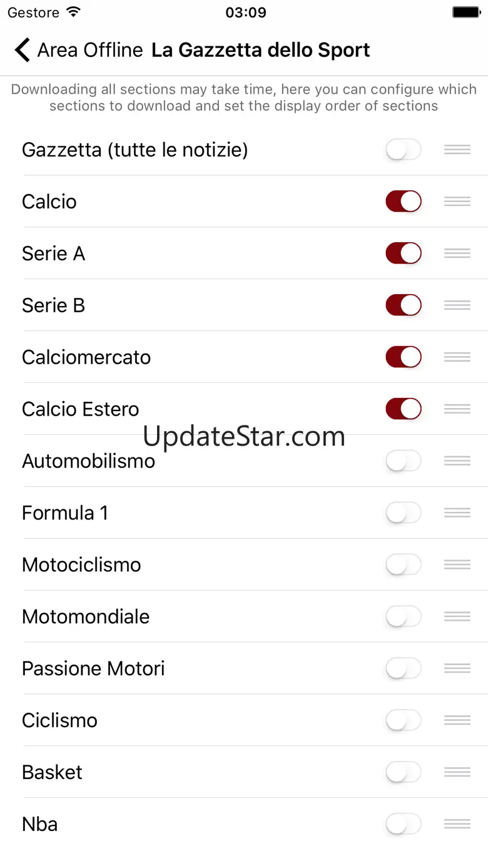Enable the Automobilismo section switch
The height and width of the screenshot is (868, 488).
click(404, 461)
